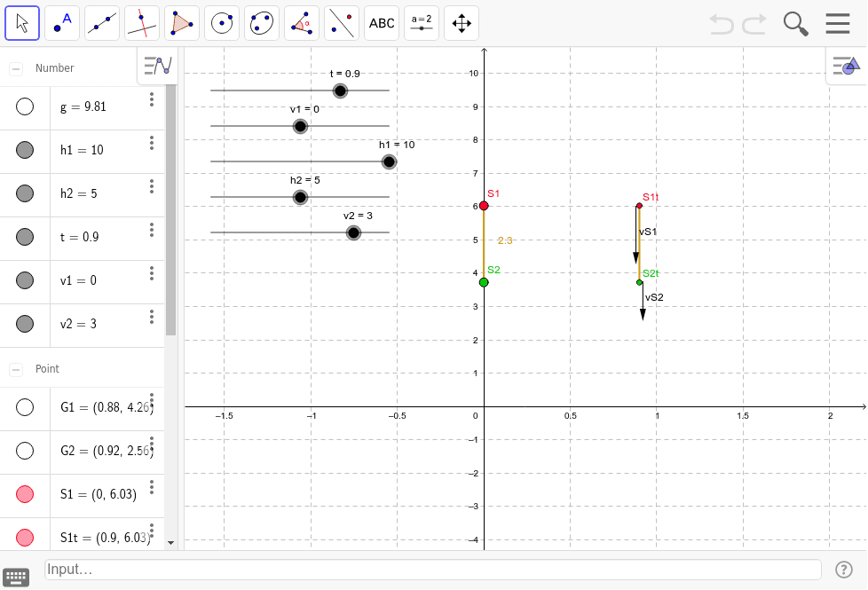This screenshot has width=868, height=590.
Task: Select the vS1 velocity vector label
Action: click(x=648, y=232)
